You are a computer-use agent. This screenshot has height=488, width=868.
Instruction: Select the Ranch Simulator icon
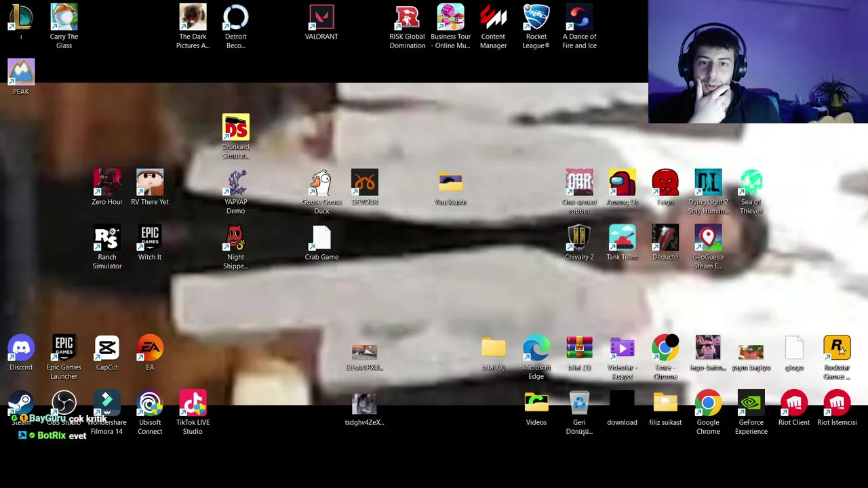coord(107,247)
